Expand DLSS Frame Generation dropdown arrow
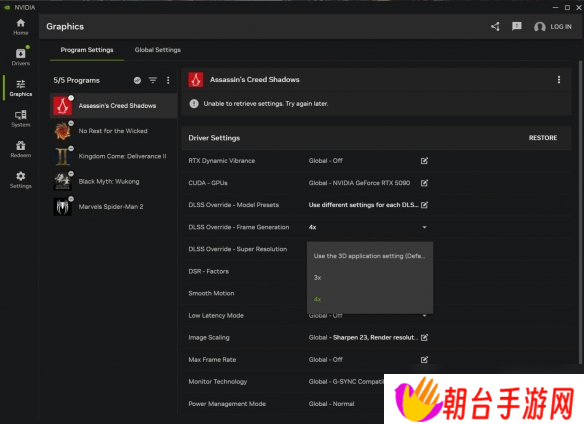The height and width of the screenshot is (424, 584). 424,227
